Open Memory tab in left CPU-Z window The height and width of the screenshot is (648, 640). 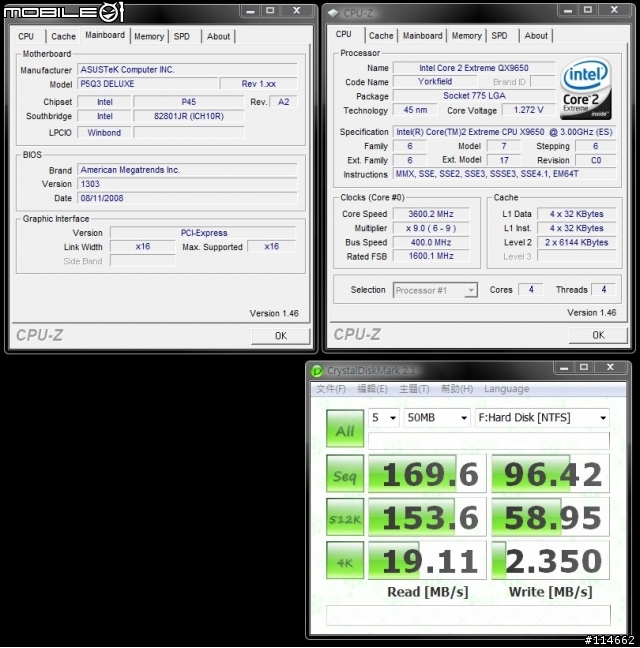(x=149, y=36)
